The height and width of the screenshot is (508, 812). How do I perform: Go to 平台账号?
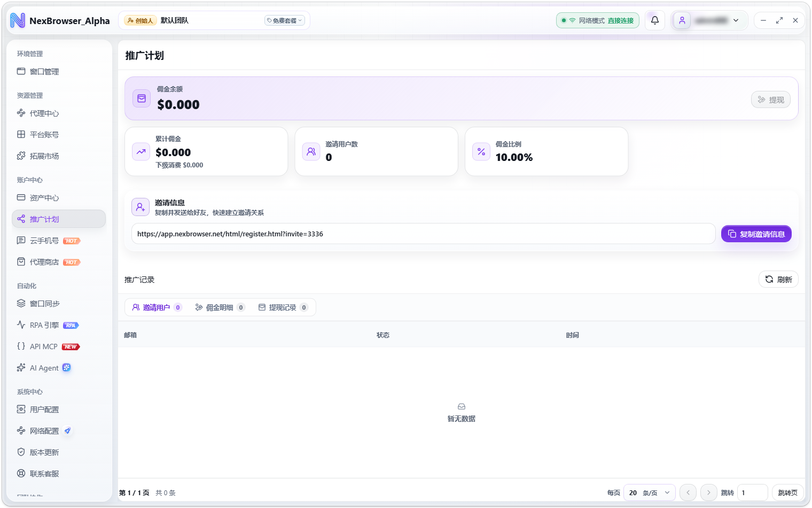click(x=59, y=135)
